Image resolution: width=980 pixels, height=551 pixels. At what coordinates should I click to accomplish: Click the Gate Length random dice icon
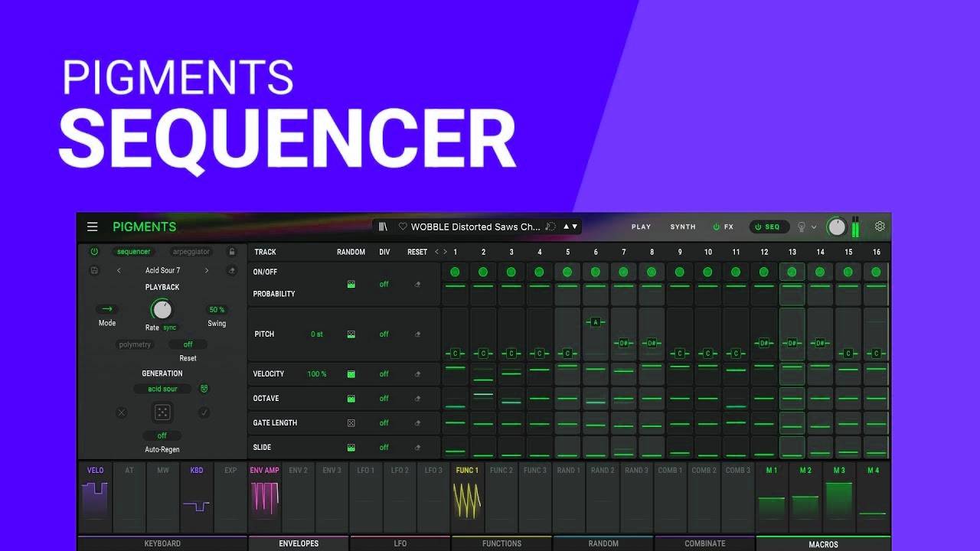(x=351, y=423)
